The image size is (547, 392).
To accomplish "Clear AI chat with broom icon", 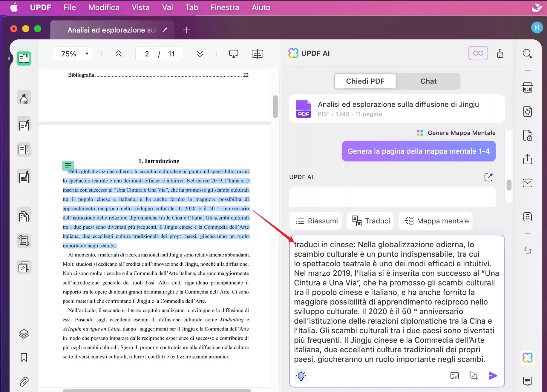I will pyautogui.click(x=500, y=53).
